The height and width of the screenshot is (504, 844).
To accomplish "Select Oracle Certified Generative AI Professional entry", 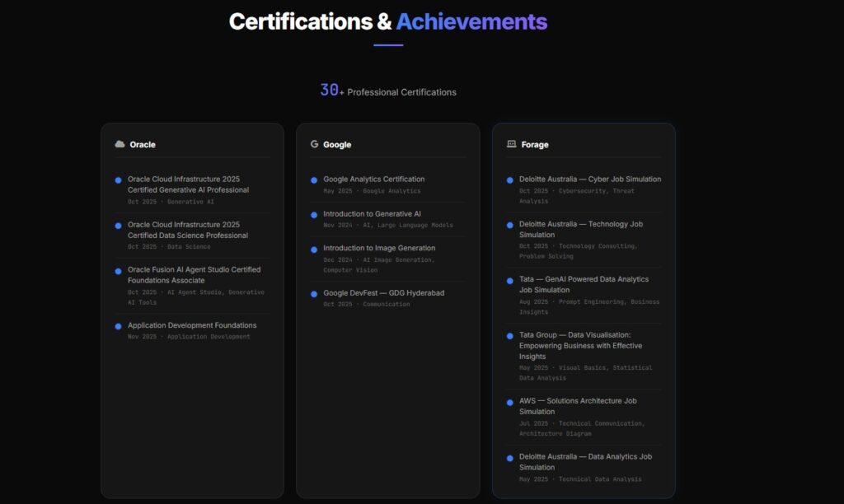I will click(192, 190).
